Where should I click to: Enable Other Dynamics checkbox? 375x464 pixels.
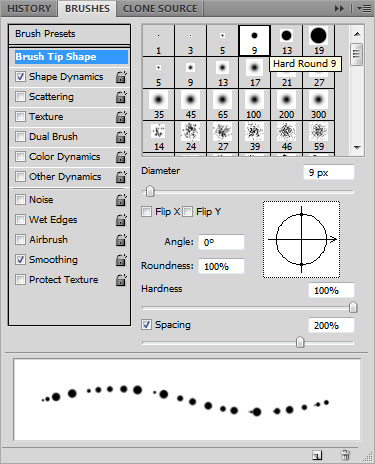(20, 176)
